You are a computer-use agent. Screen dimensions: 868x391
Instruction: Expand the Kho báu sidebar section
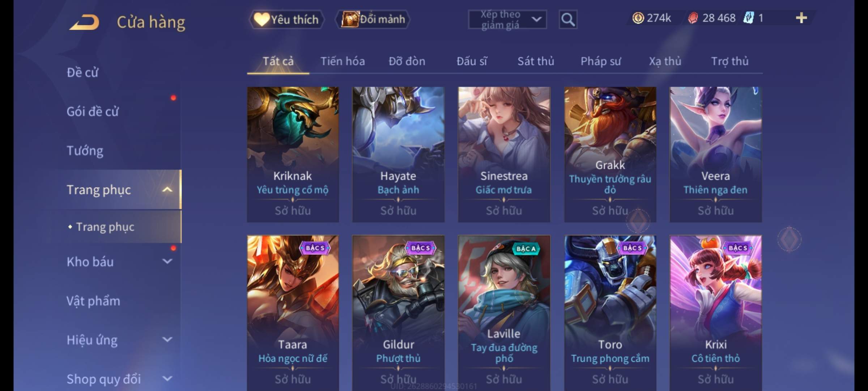[167, 261]
